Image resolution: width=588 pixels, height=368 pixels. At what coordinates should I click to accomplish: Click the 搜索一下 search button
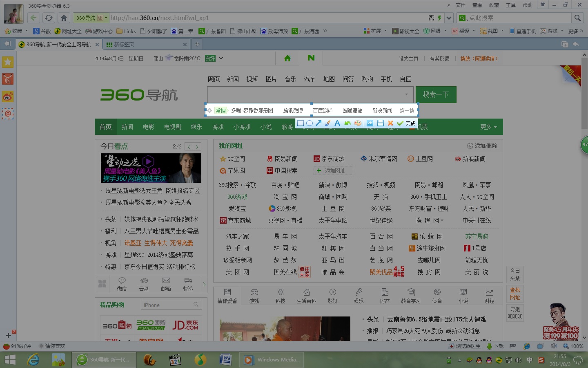436,94
